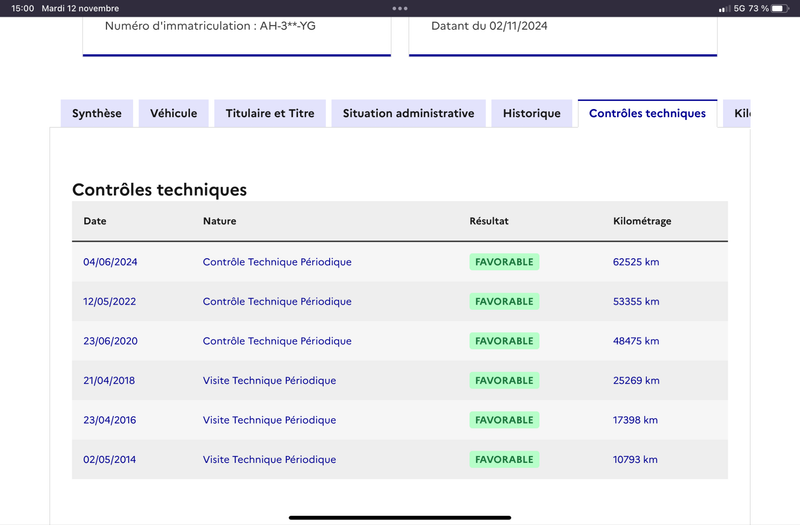Screen dimensions: 800x525
Task: Select the Contrôles techniques tab
Action: (x=647, y=113)
